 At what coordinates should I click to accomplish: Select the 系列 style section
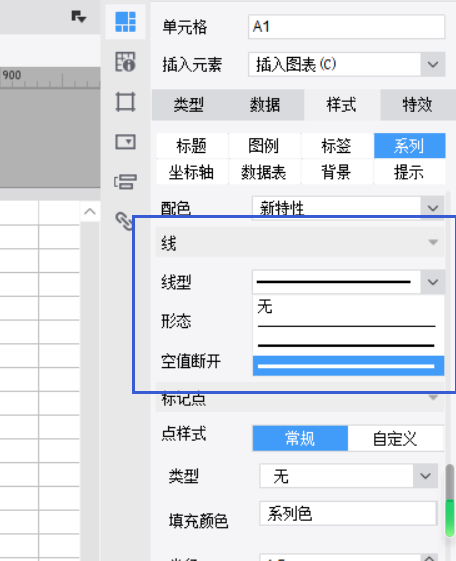coord(410,146)
